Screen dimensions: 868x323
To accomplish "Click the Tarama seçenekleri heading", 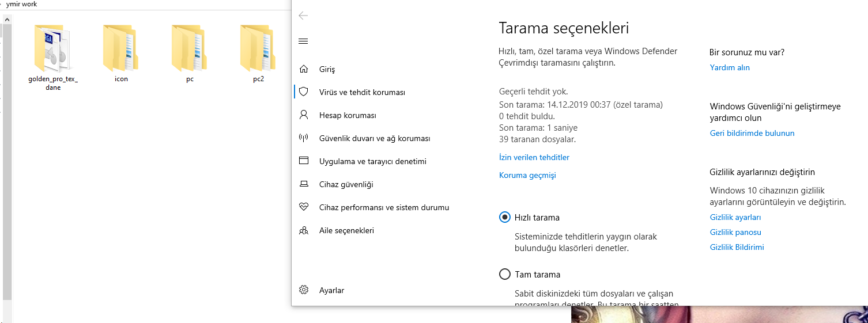I will pos(564,28).
